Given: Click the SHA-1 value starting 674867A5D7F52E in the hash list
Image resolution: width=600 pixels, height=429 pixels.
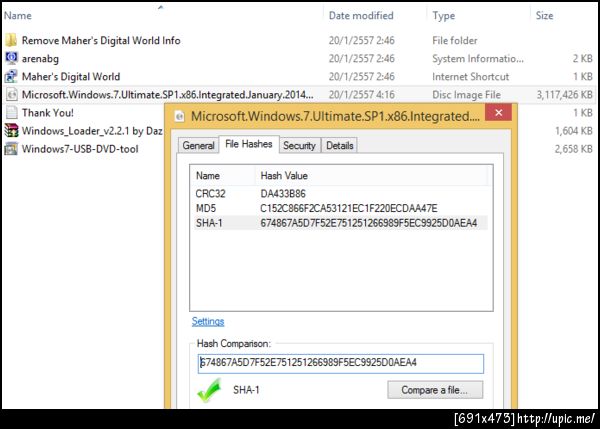Looking at the screenshot, I should tap(368, 223).
